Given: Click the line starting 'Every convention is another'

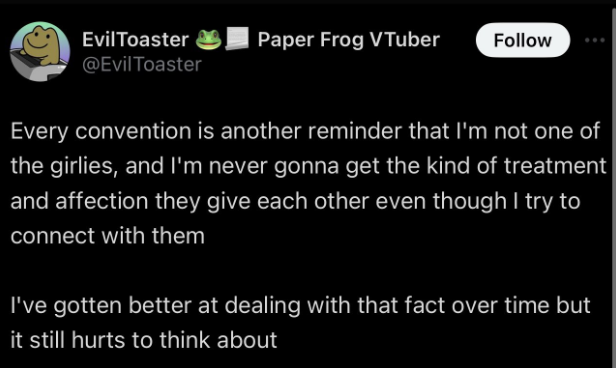Looking at the screenshot, I should click(x=305, y=131).
